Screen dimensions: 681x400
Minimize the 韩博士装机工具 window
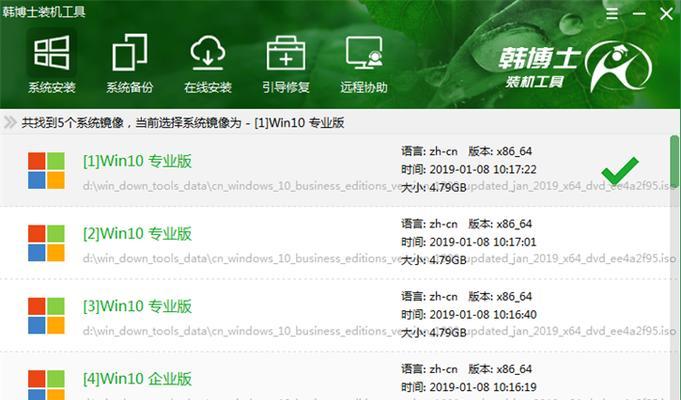639,14
